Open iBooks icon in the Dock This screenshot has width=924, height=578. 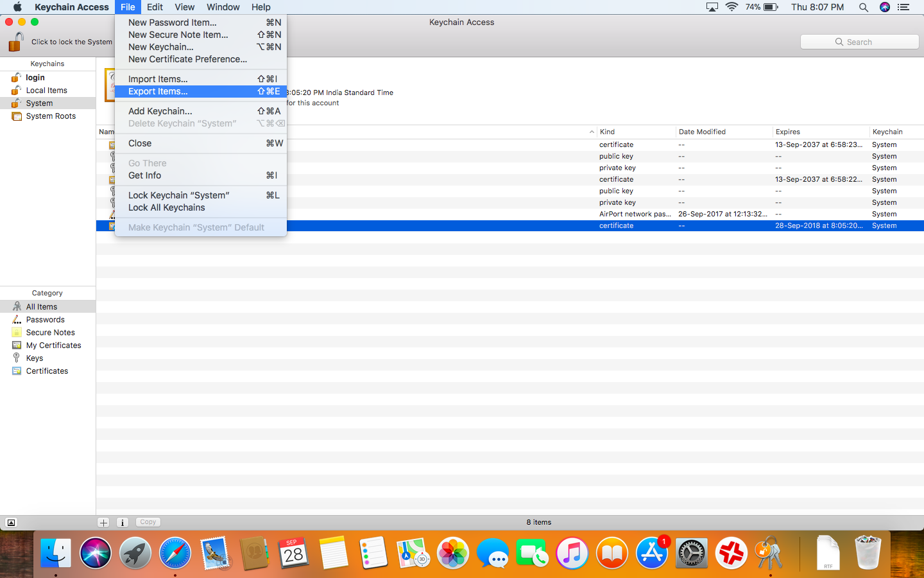(x=612, y=553)
